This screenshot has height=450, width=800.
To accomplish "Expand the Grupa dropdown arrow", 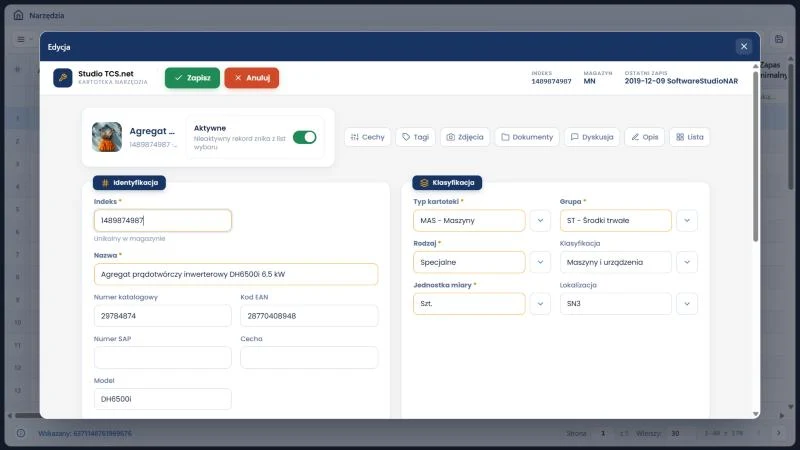I will [x=687, y=220].
